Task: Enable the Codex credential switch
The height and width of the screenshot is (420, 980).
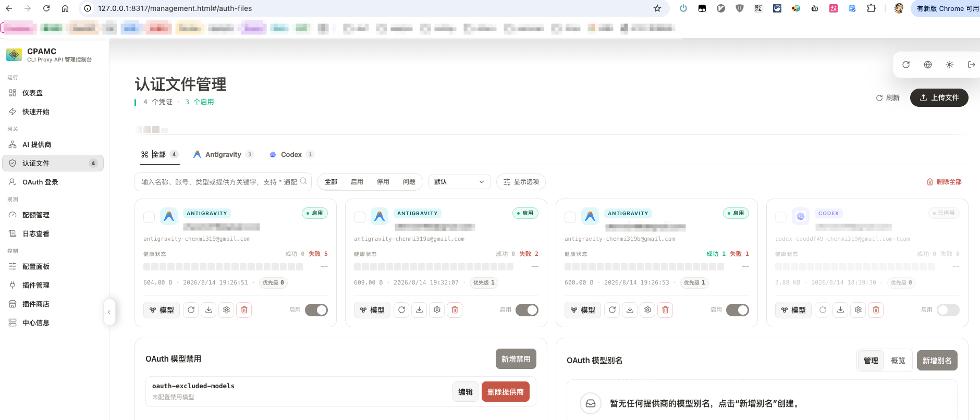Action: [x=948, y=310]
